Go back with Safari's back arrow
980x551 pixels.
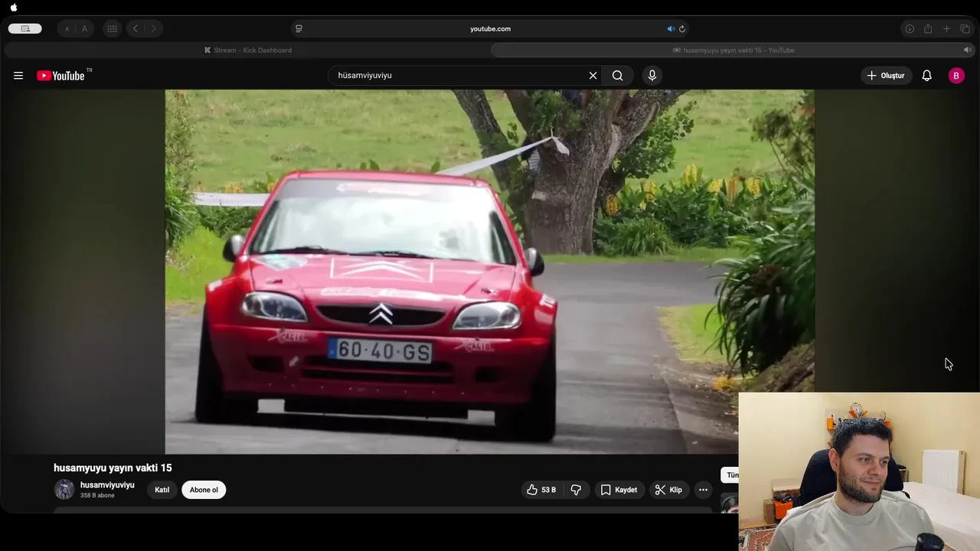[x=136, y=29]
